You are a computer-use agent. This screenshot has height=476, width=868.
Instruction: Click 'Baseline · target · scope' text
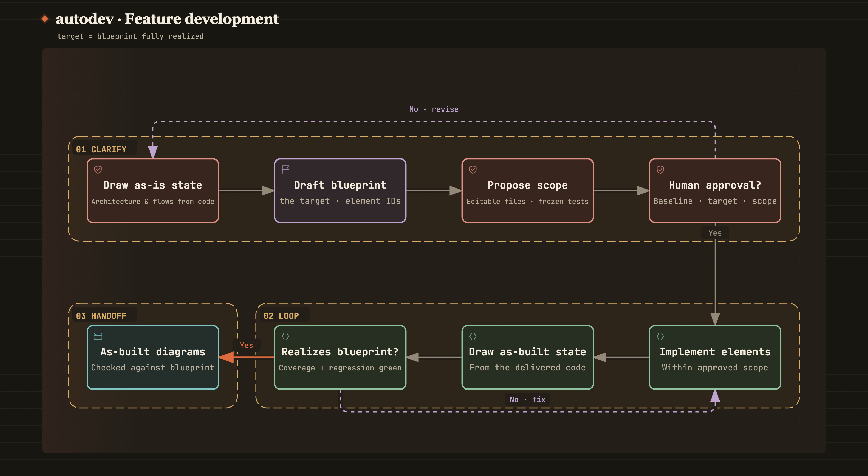point(715,201)
